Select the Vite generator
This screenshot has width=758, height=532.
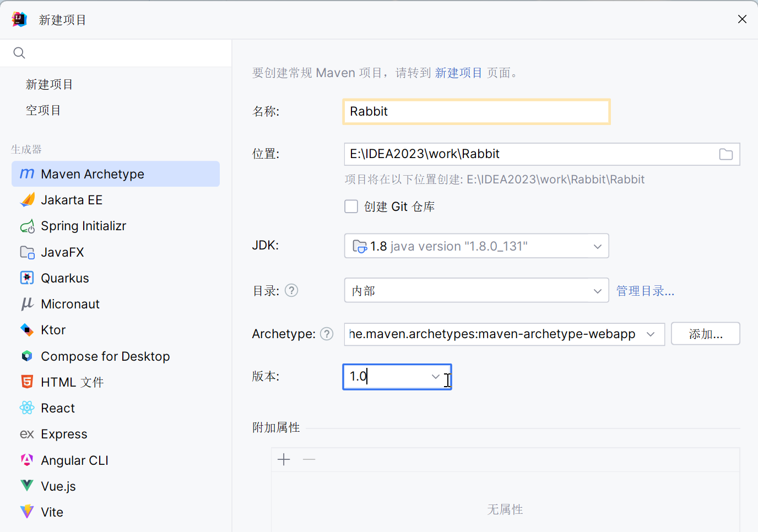[116, 512]
